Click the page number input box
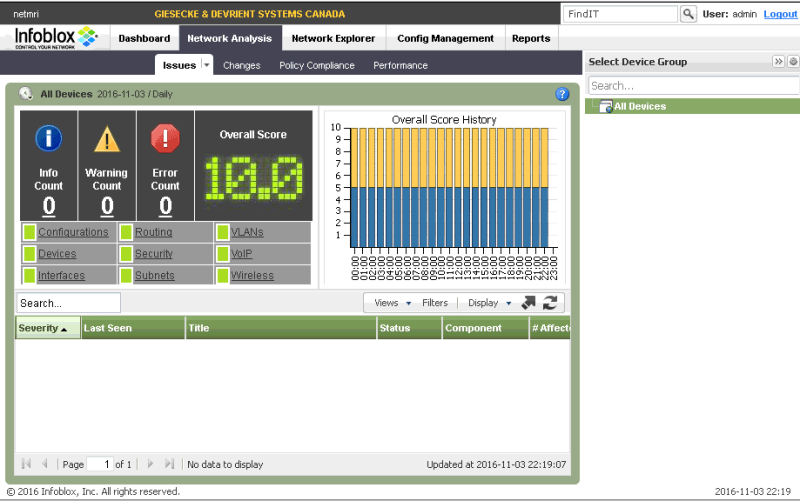 click(x=99, y=464)
